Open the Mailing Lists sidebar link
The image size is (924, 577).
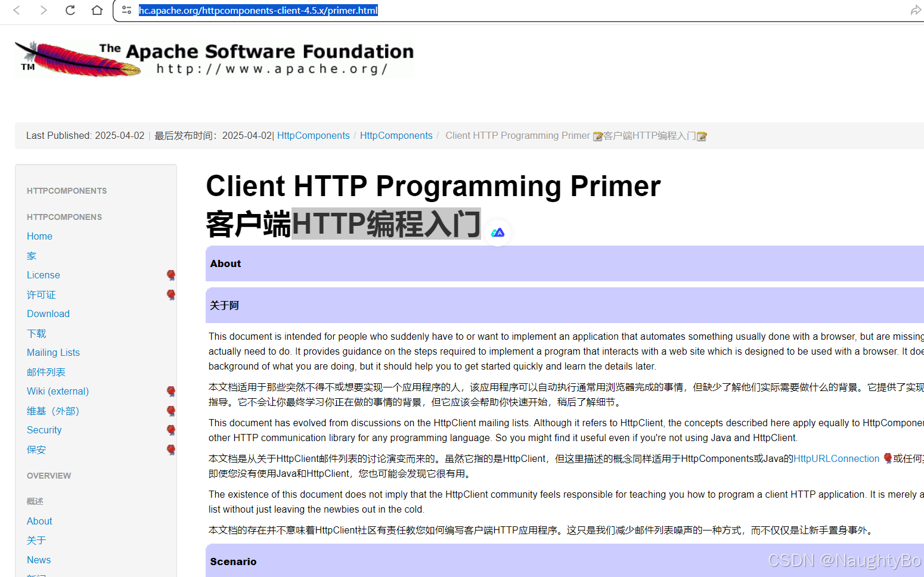[53, 352]
